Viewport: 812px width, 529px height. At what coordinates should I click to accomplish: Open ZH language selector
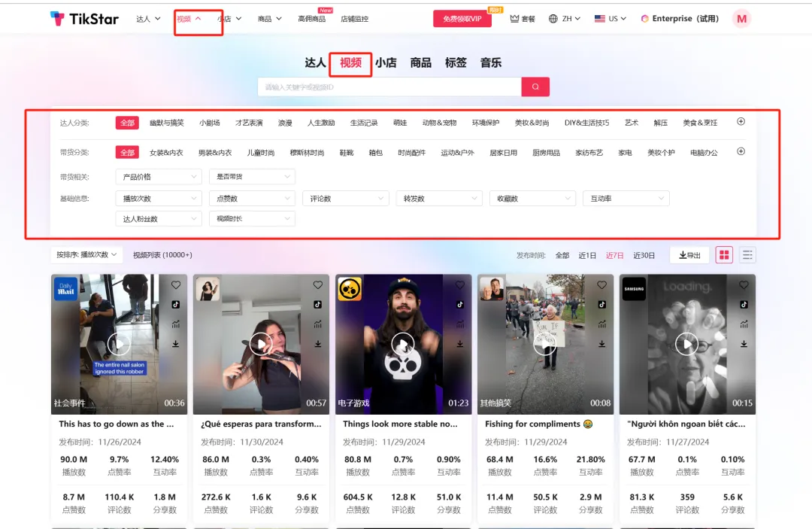[565, 19]
